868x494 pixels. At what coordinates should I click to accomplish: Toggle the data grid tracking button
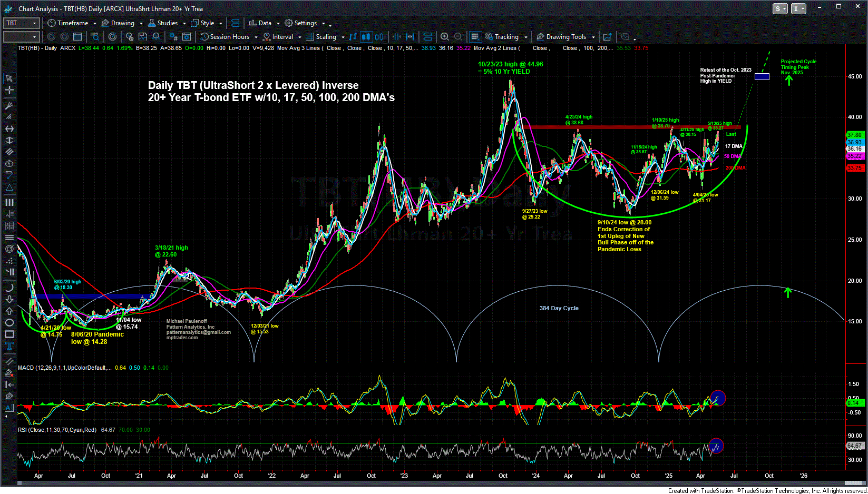pos(475,37)
